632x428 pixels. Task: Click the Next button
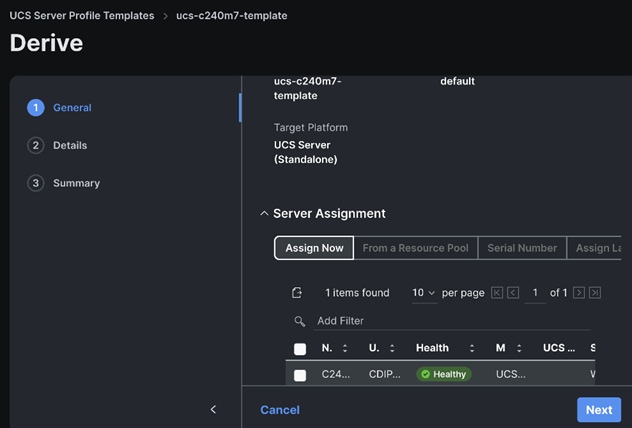(599, 410)
